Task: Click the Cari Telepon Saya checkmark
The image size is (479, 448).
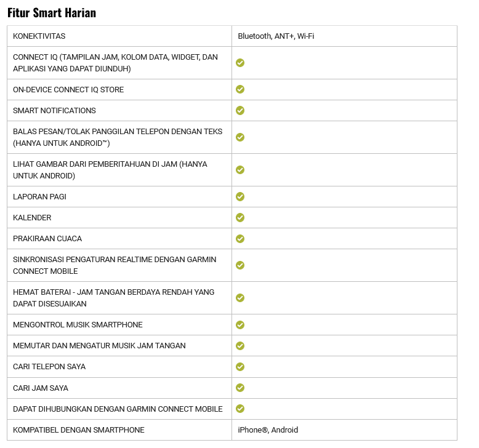Action: [x=240, y=367]
